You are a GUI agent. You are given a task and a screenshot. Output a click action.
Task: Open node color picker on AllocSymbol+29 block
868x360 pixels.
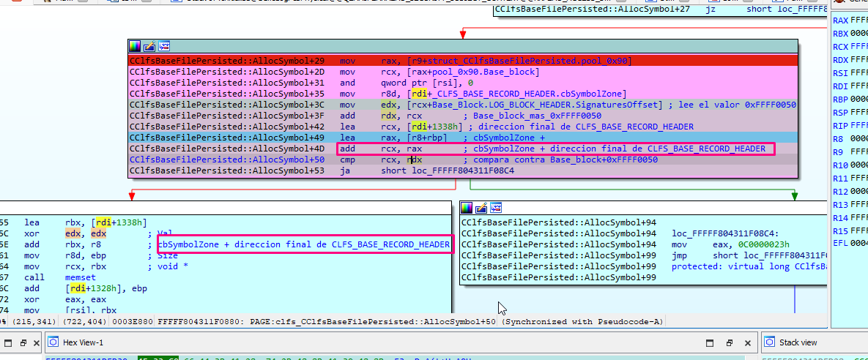[x=135, y=46]
